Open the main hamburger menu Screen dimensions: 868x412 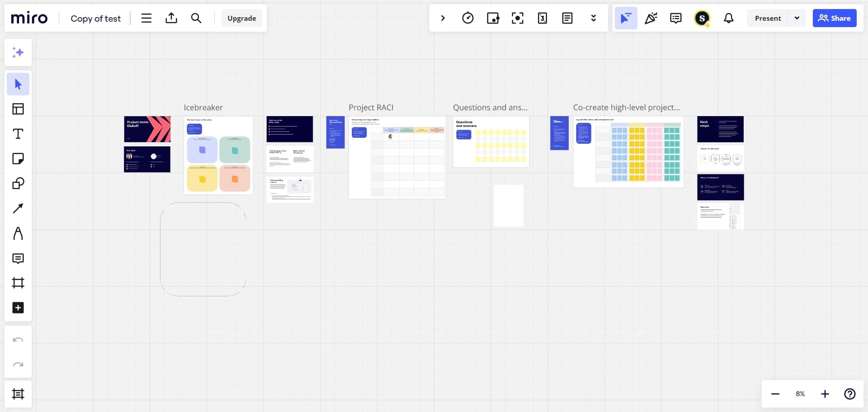[146, 18]
